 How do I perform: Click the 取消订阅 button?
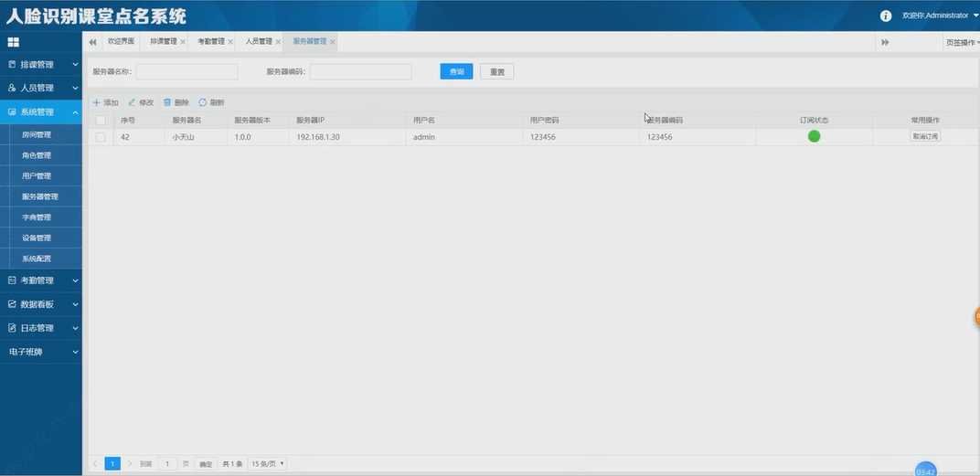pos(925,136)
